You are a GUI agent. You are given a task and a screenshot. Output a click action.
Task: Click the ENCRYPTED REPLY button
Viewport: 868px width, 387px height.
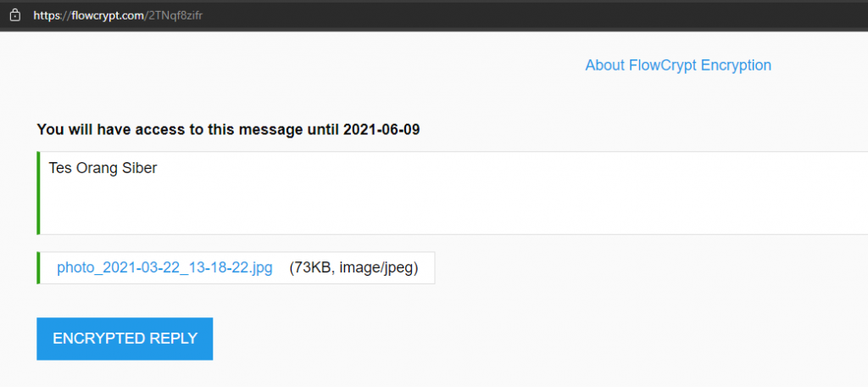125,339
